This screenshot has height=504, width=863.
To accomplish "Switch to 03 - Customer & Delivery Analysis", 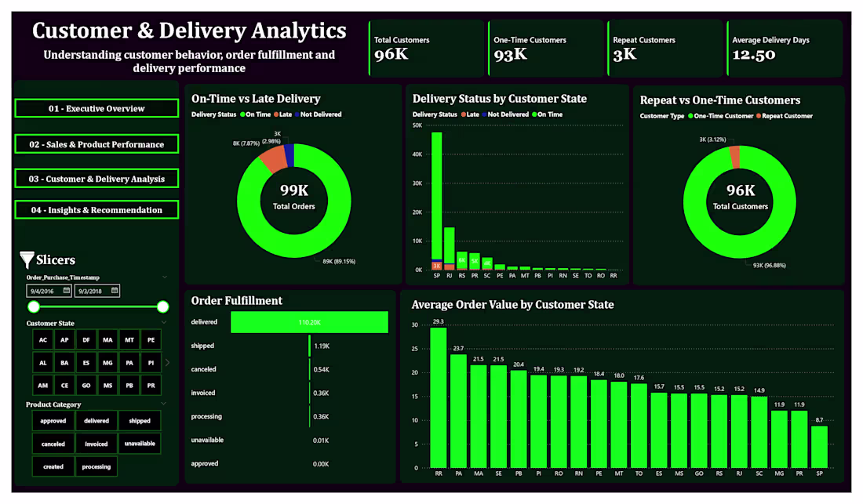I will tap(96, 179).
